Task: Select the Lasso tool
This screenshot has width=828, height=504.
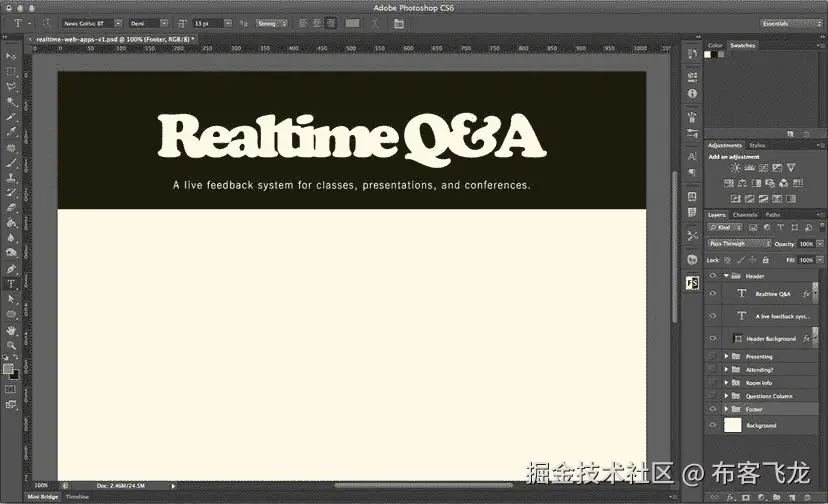Action: (11, 87)
